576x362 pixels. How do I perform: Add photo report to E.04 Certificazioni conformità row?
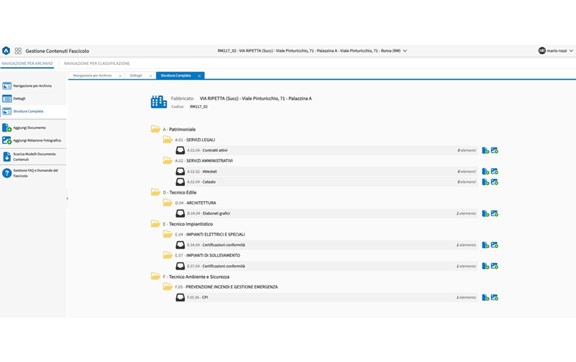[x=494, y=245]
